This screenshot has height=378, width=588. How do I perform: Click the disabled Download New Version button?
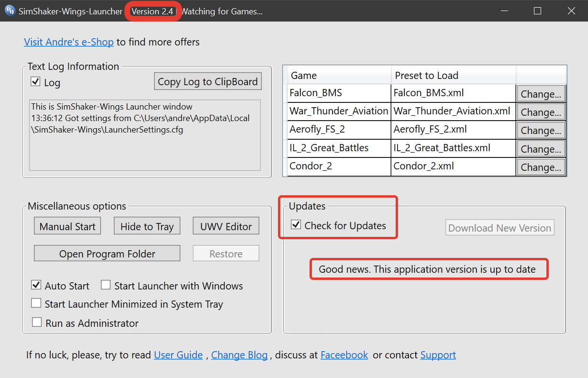pos(499,228)
